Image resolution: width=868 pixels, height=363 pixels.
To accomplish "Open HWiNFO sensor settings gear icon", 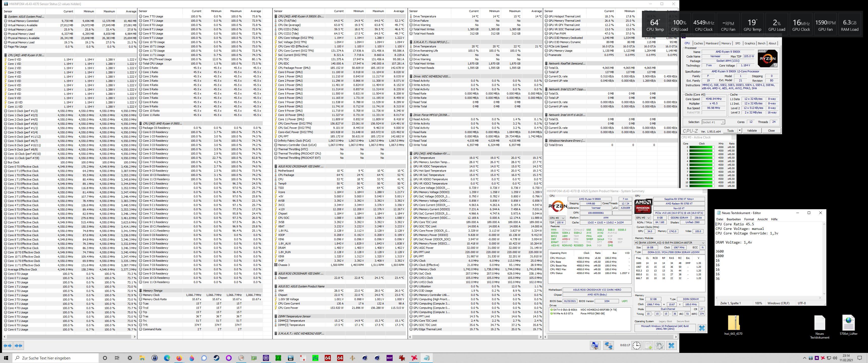I will (x=660, y=346).
